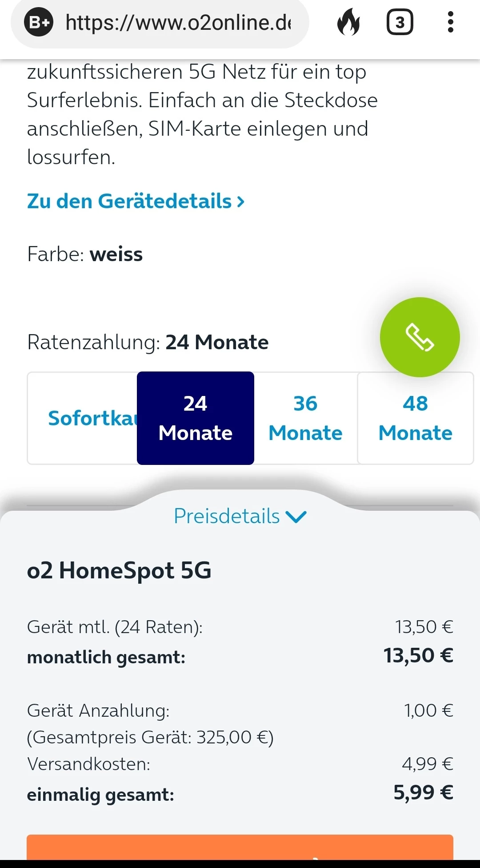
Task: Choose the 48 Monate installment plan
Action: pos(415,418)
